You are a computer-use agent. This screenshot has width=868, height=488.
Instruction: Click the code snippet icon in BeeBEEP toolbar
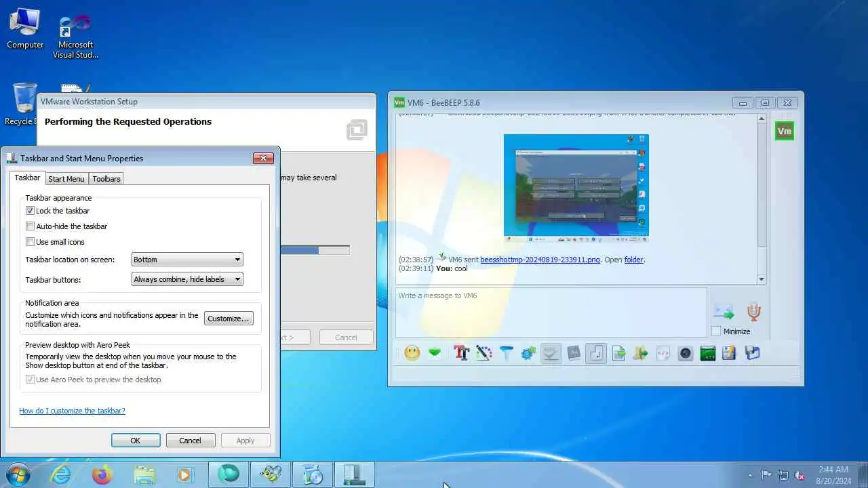pyautogui.click(x=663, y=352)
